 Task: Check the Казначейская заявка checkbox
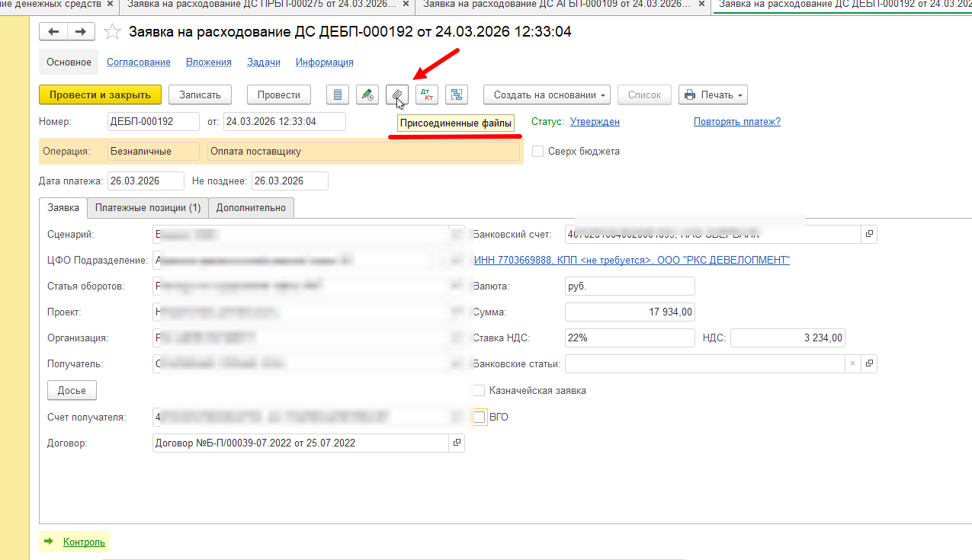tap(479, 391)
